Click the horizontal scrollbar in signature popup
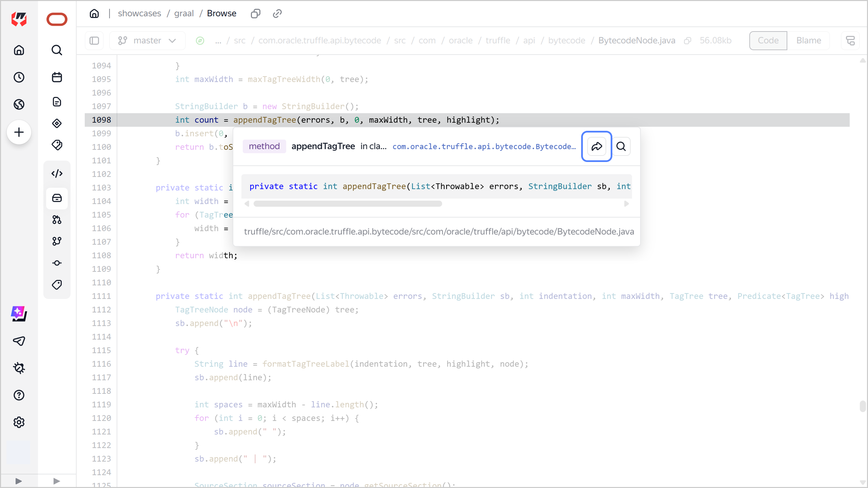Image resolution: width=868 pixels, height=488 pixels. [348, 204]
